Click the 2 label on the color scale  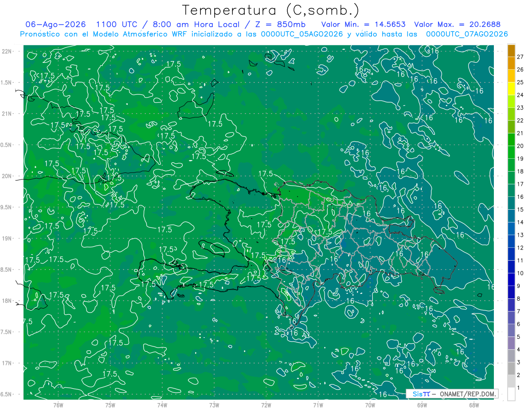[519, 375]
